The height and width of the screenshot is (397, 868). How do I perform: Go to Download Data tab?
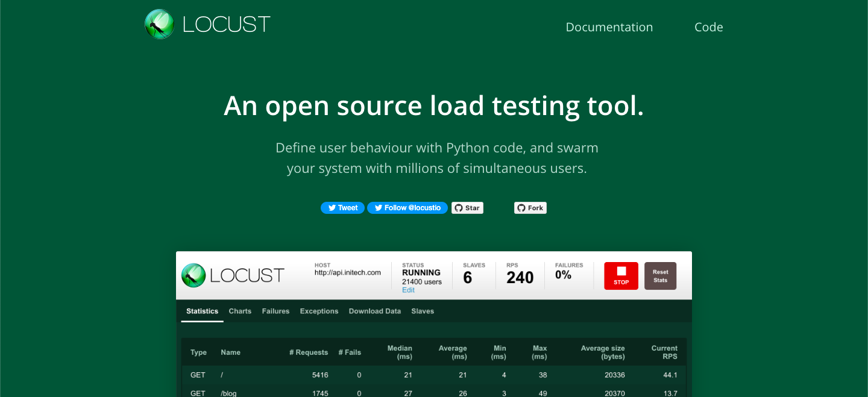click(375, 311)
